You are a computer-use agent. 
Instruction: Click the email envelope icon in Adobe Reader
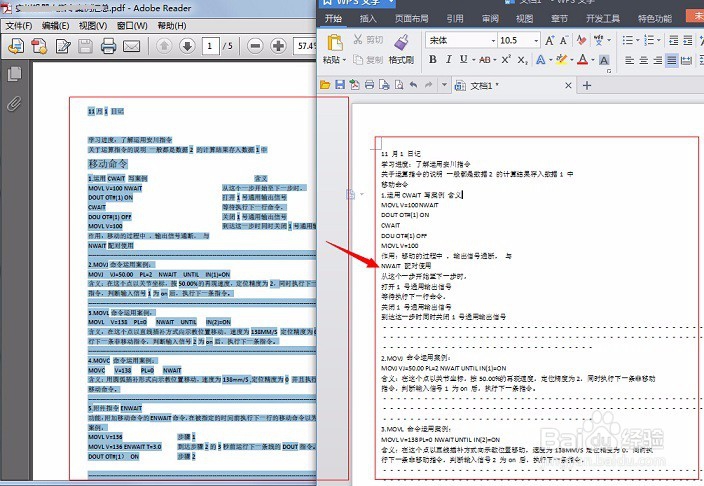132,46
